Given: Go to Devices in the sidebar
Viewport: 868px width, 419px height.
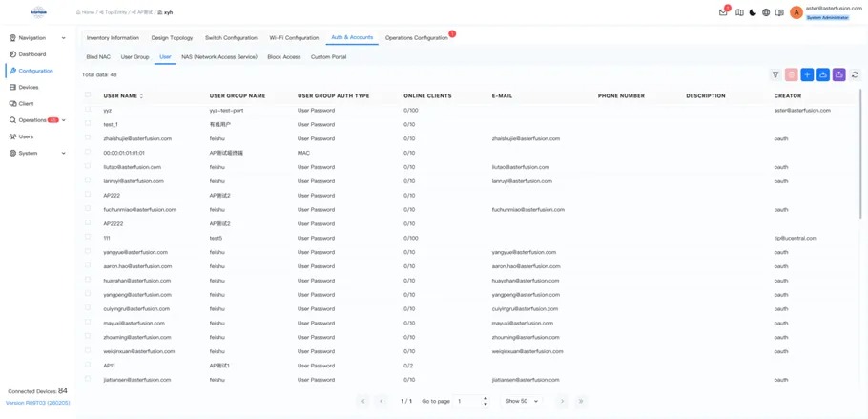Looking at the screenshot, I should click(29, 87).
